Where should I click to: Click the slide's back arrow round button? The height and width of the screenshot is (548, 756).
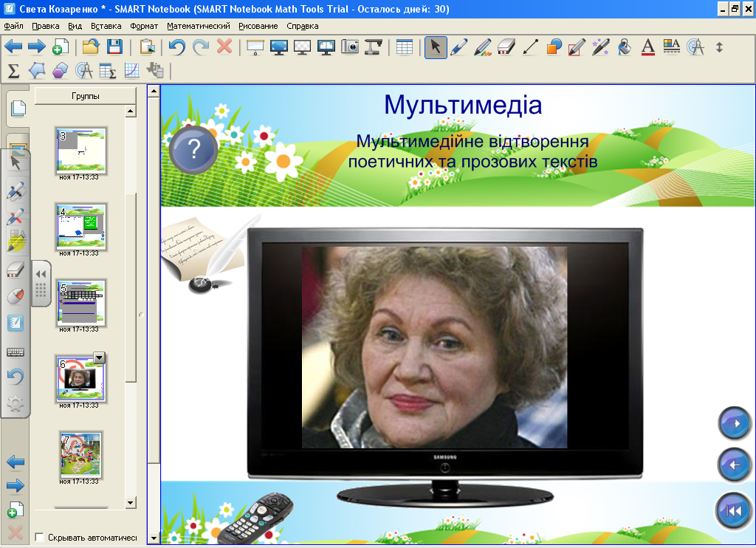[x=735, y=465]
